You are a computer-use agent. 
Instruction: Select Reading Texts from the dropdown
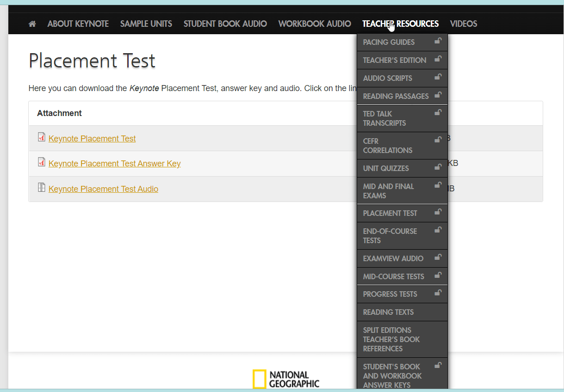[x=388, y=312]
